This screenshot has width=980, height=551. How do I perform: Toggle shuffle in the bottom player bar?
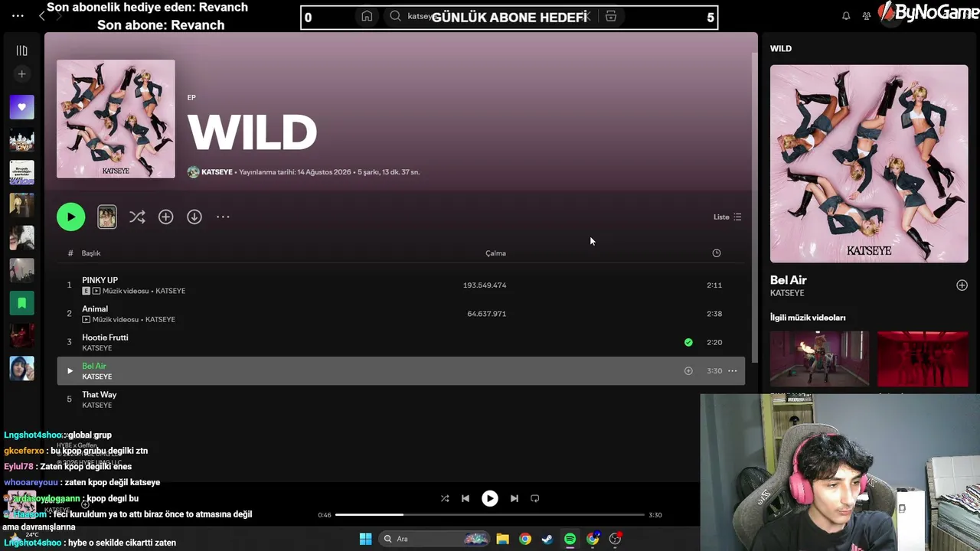pos(445,498)
